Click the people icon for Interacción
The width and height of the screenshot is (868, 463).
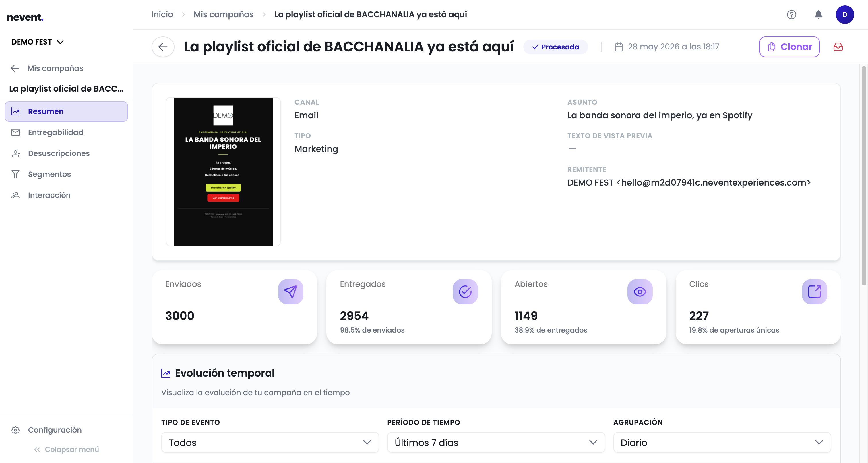point(15,195)
